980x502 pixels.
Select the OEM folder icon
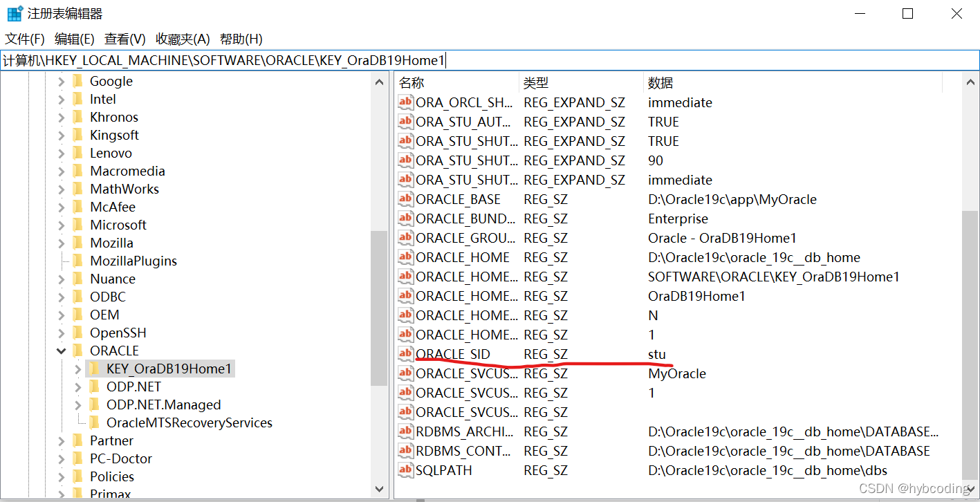point(78,315)
